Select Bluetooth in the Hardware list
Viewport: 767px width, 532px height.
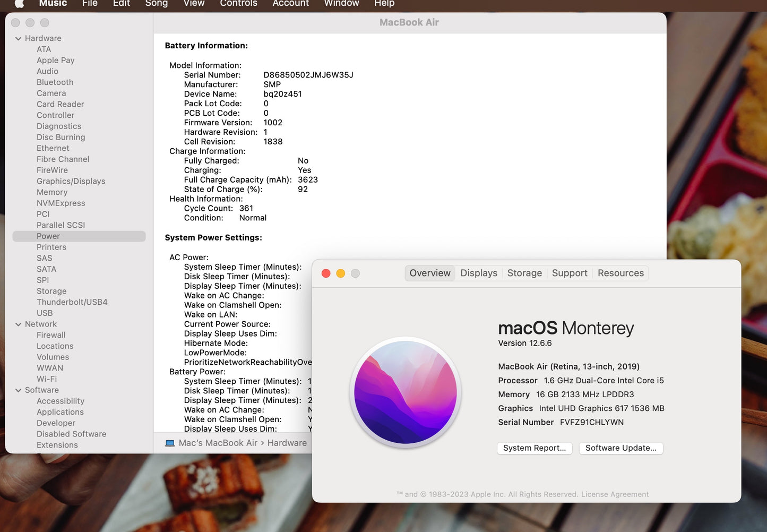pyautogui.click(x=55, y=82)
